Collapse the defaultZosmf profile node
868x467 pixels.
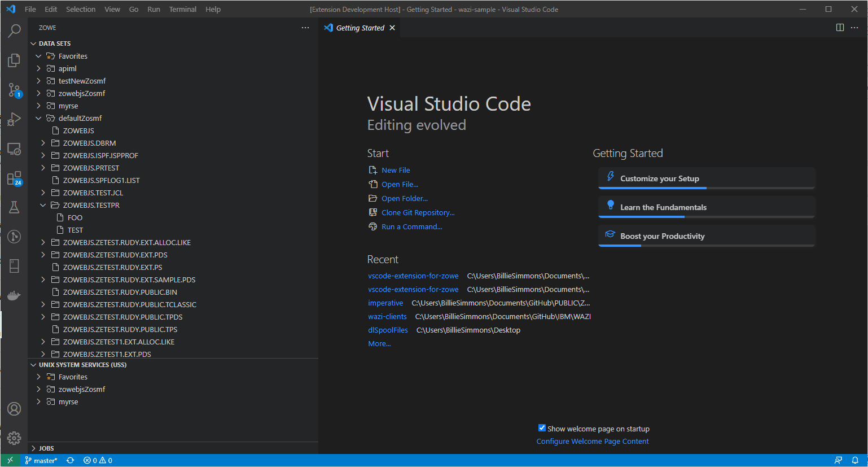pyautogui.click(x=38, y=119)
